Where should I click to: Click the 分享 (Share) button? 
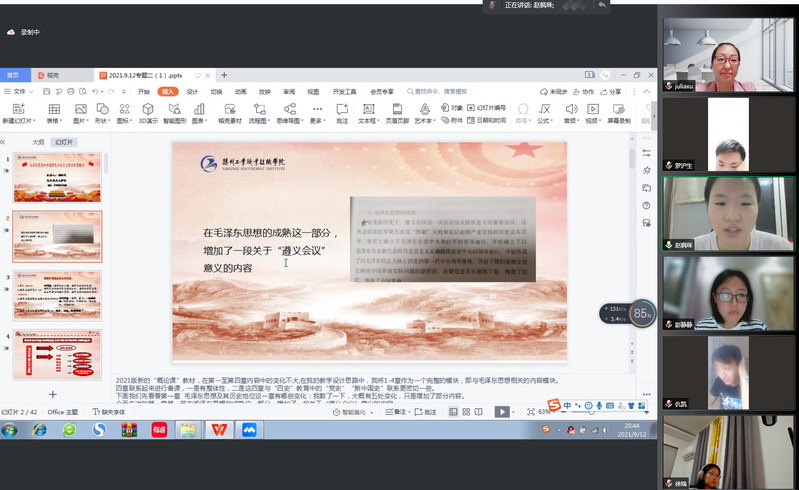[612, 91]
